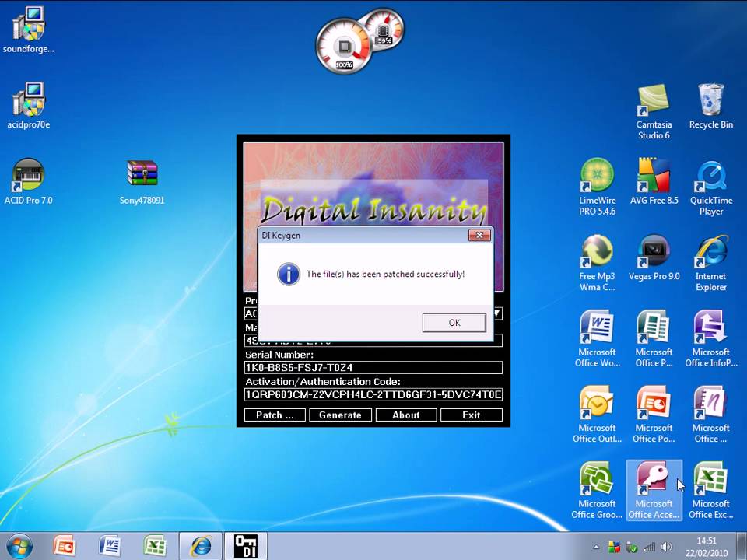Click OK in the DI Keygen dialog
Image resolution: width=747 pixels, height=560 pixels.
coord(454,322)
